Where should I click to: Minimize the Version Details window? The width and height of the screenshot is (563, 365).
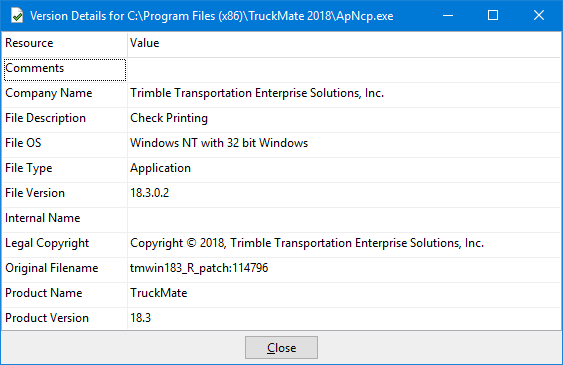[448, 15]
